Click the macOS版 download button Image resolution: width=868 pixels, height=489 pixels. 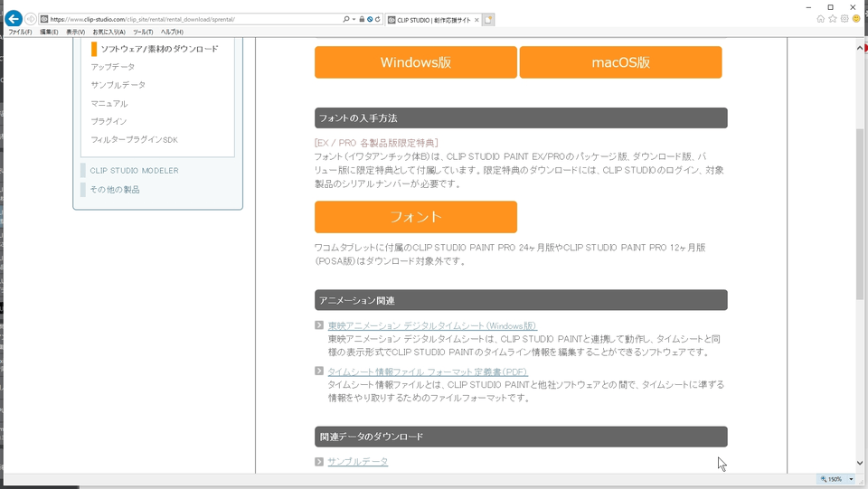(x=620, y=62)
